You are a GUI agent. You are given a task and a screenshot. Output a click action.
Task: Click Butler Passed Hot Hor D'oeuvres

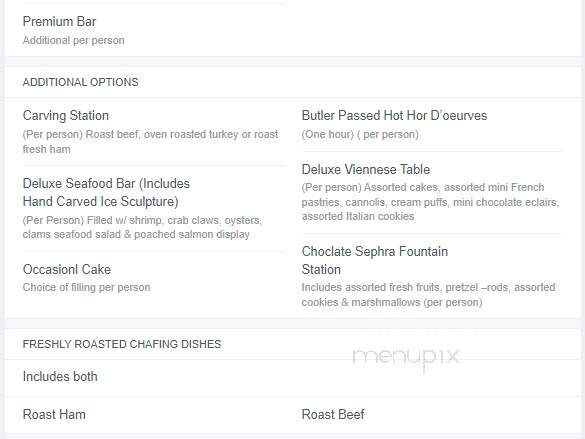[x=394, y=116]
